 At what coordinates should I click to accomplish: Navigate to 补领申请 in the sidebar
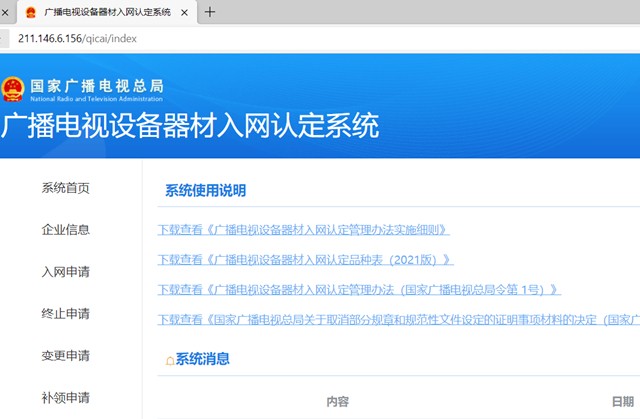coord(65,398)
